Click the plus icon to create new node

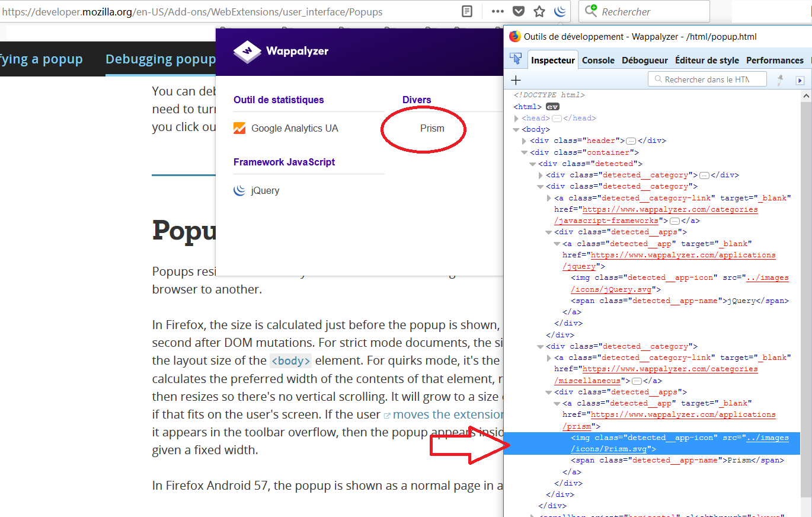[516, 80]
